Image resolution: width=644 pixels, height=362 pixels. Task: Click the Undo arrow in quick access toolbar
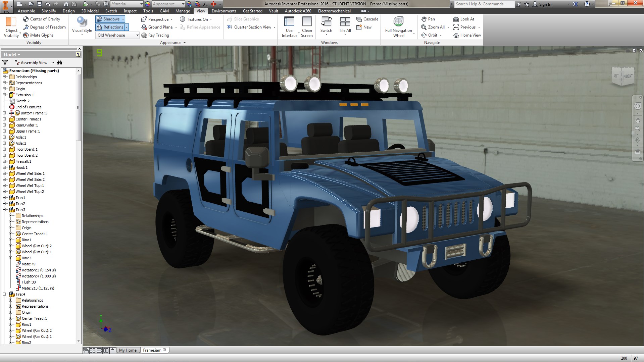[x=48, y=4]
